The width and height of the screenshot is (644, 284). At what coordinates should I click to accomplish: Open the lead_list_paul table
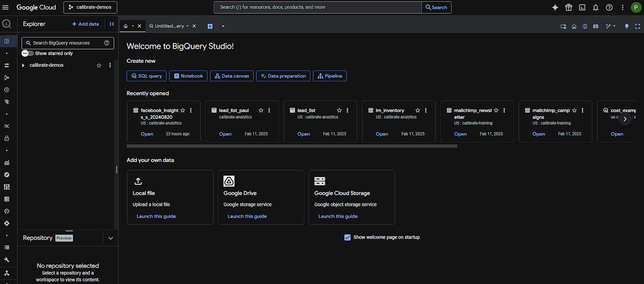point(225,134)
